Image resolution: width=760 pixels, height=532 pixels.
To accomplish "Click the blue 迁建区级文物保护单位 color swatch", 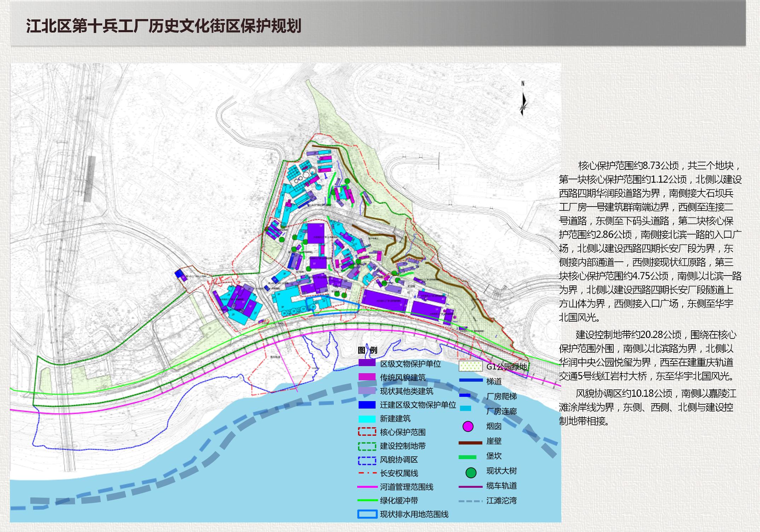I will (367, 405).
